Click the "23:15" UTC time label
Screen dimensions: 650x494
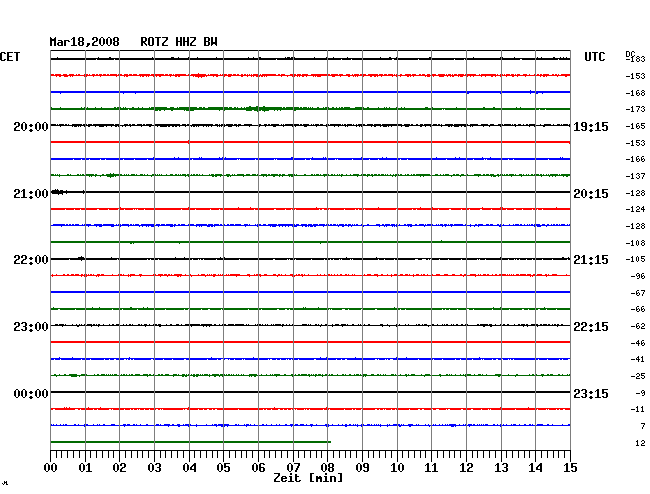tap(591, 393)
